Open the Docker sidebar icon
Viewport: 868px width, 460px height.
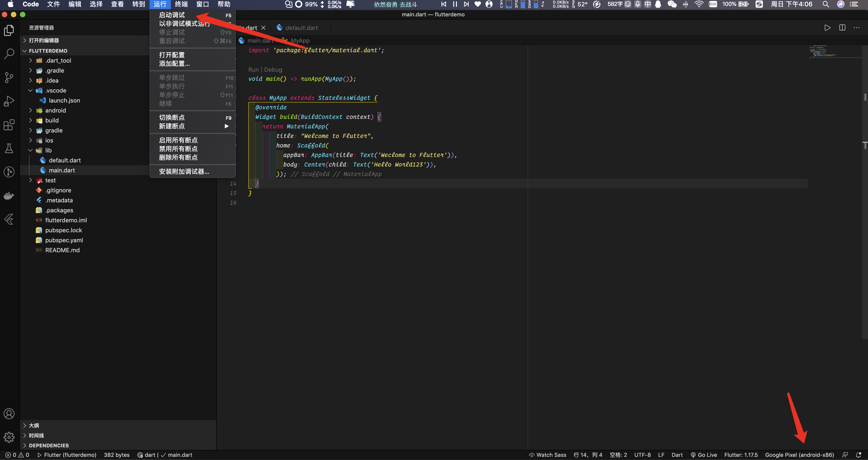[x=9, y=196]
